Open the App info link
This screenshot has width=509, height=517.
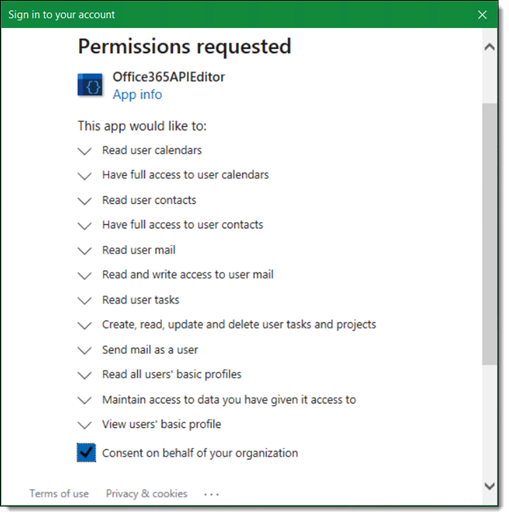pyautogui.click(x=137, y=95)
